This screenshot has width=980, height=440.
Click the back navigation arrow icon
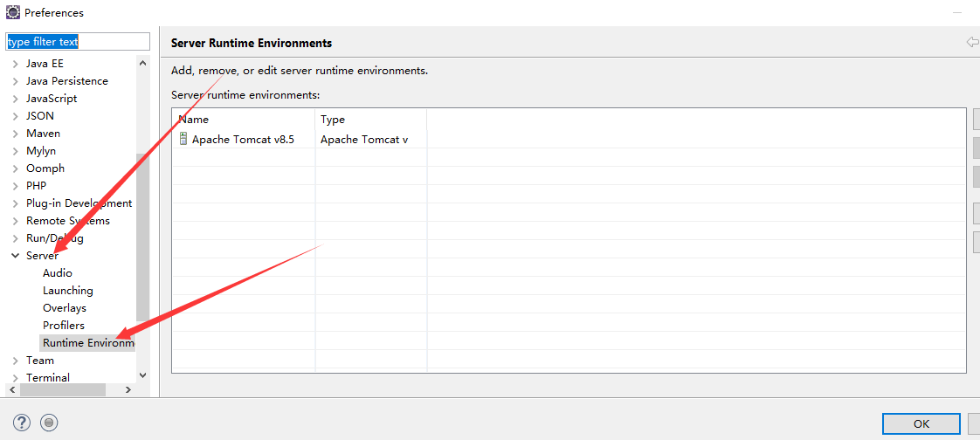click(x=972, y=43)
